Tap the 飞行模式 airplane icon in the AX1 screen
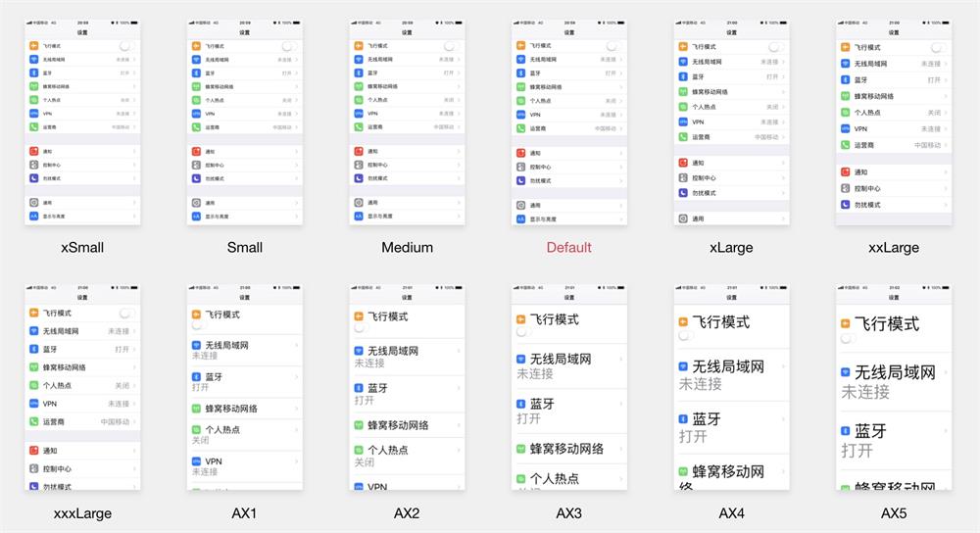 point(196,315)
